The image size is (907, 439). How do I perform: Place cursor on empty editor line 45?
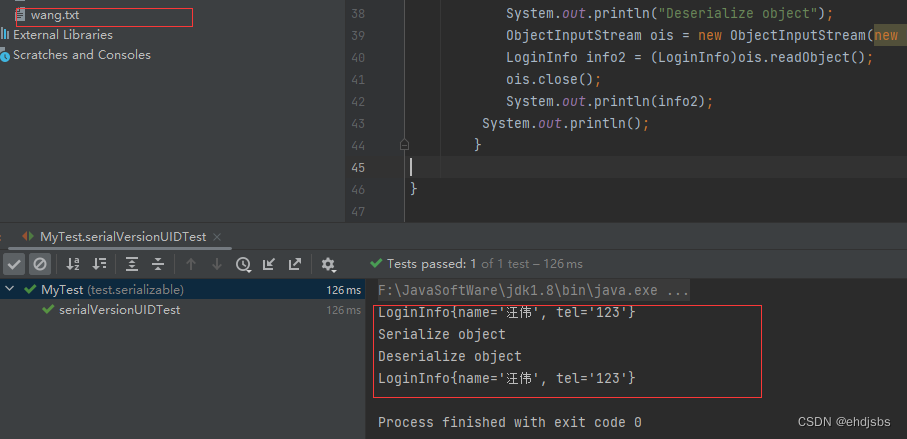(x=658, y=167)
